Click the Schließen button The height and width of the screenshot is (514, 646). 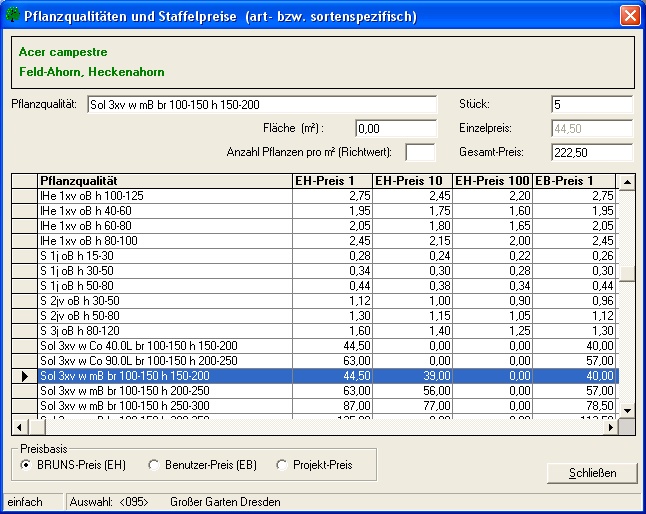click(592, 473)
